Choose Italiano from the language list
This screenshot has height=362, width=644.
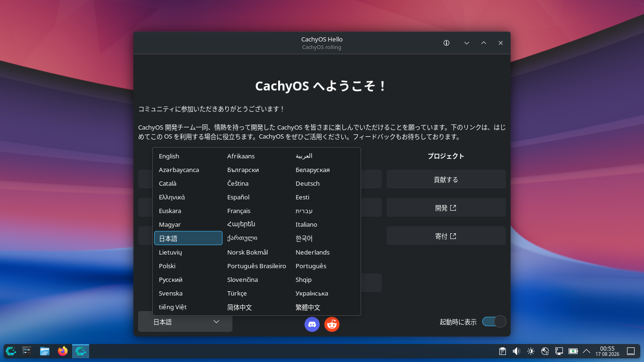pyautogui.click(x=325, y=224)
